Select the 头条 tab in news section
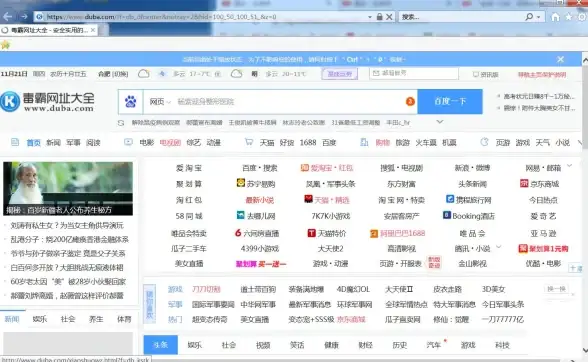Screen dimensions: 588x362 point(160,345)
